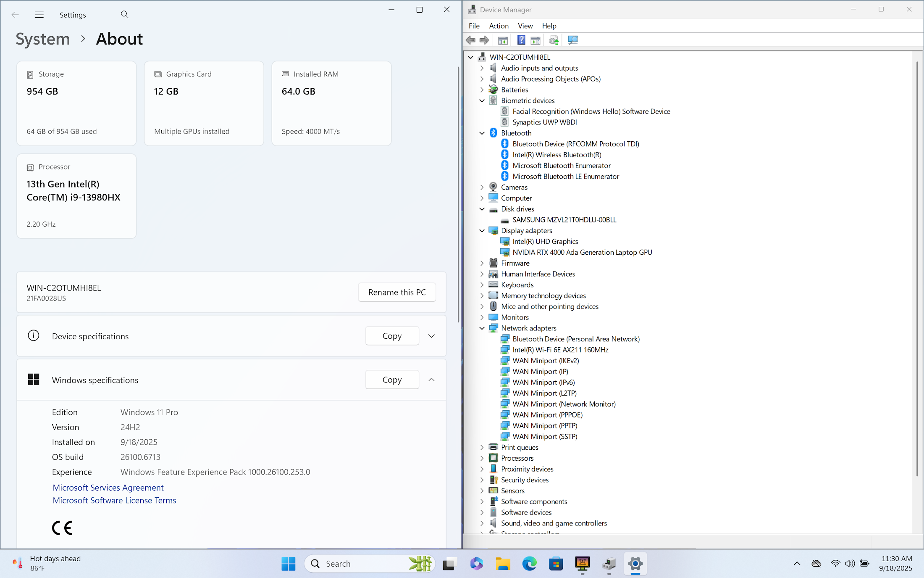Open the Action menu in Device Manager

(499, 26)
